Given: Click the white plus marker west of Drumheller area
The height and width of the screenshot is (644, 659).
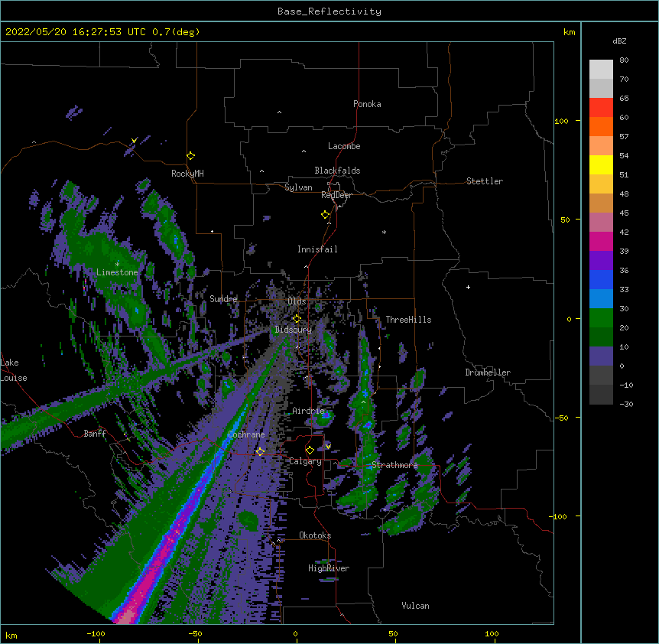Looking at the screenshot, I should click(468, 287).
